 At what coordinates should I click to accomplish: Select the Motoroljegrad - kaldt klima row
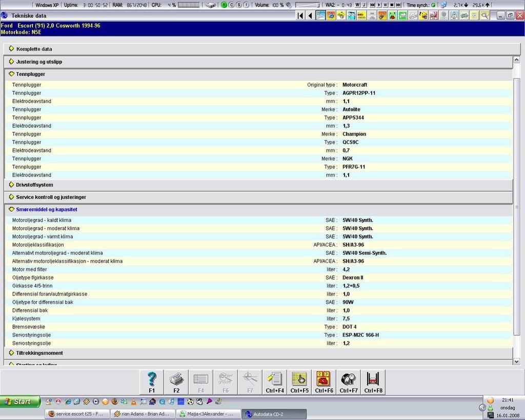tap(258, 220)
